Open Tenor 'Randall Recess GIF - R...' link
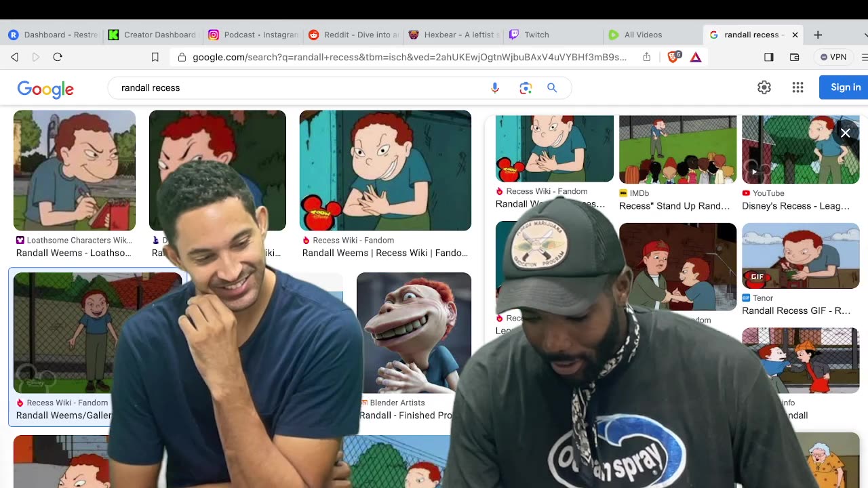Screen dimensions: 868x488 pos(796,310)
